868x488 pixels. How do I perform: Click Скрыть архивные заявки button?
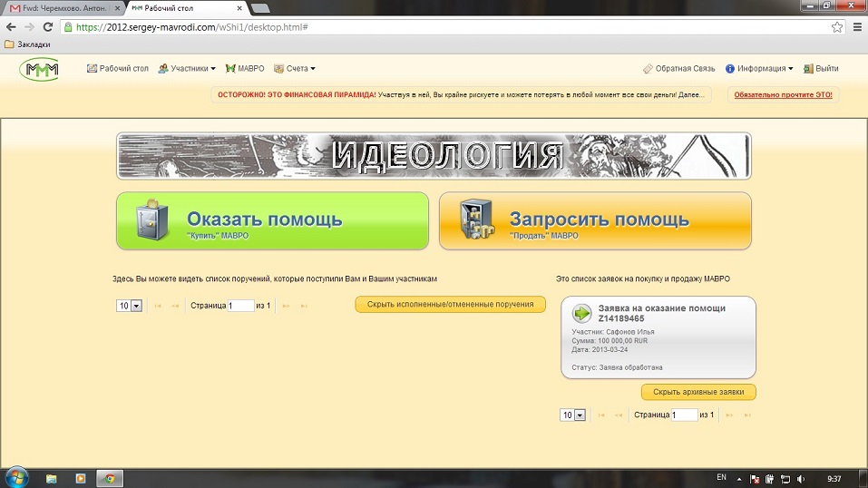coord(698,392)
